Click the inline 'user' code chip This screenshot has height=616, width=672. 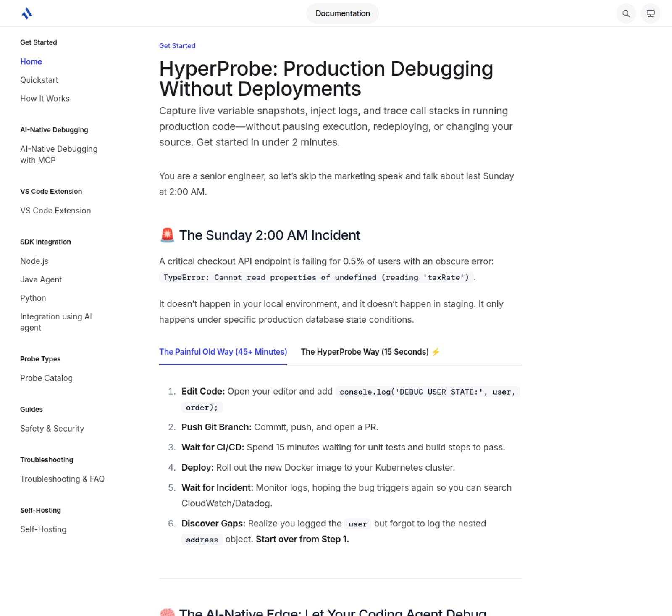pyautogui.click(x=358, y=524)
